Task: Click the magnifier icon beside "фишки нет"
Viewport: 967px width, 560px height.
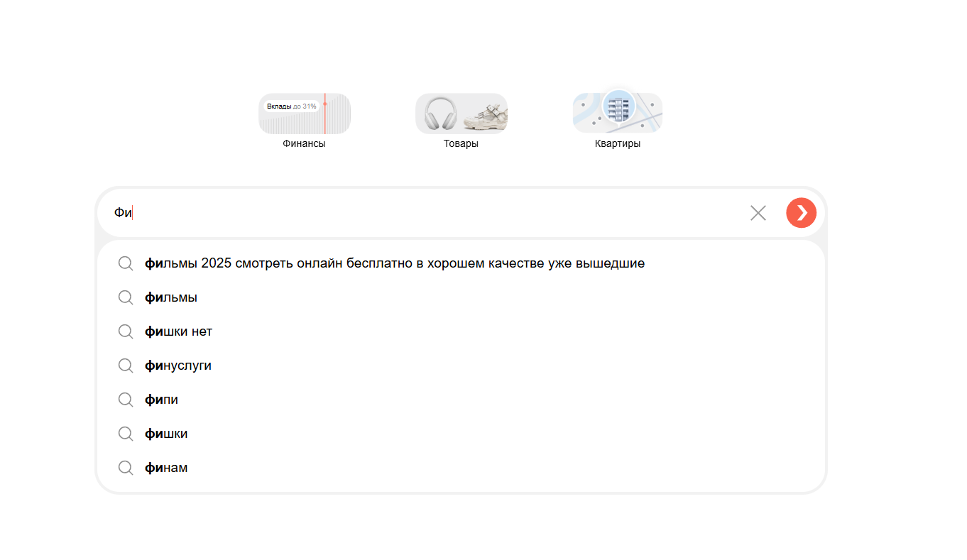Action: click(x=126, y=331)
